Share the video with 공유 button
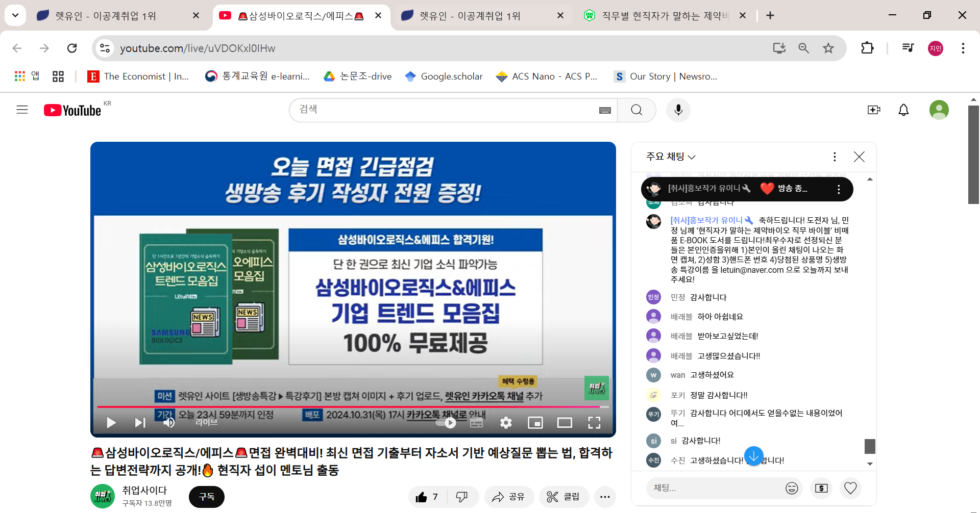 pos(508,497)
